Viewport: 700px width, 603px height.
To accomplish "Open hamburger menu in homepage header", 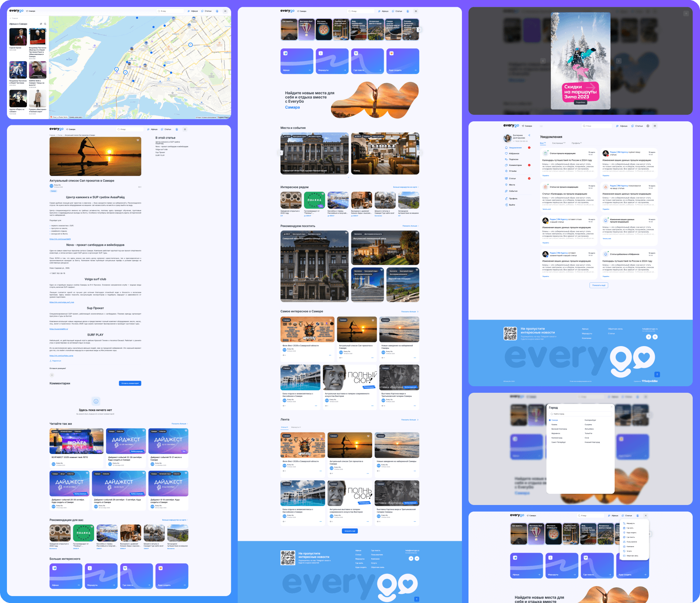I will tap(416, 11).
